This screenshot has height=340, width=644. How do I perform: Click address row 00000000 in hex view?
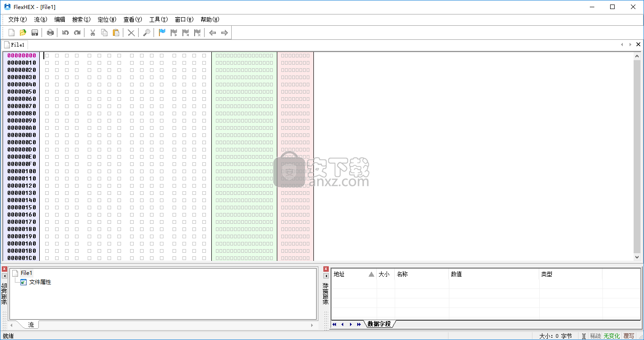coord(22,56)
